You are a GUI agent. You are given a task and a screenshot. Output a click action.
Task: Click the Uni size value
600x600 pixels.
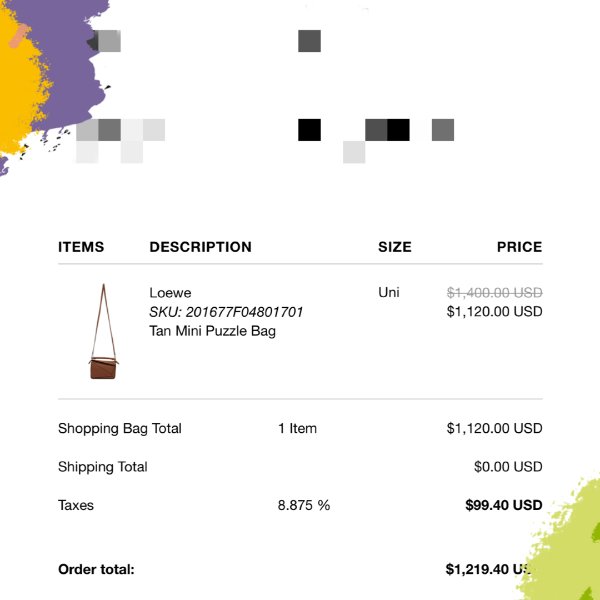point(389,293)
